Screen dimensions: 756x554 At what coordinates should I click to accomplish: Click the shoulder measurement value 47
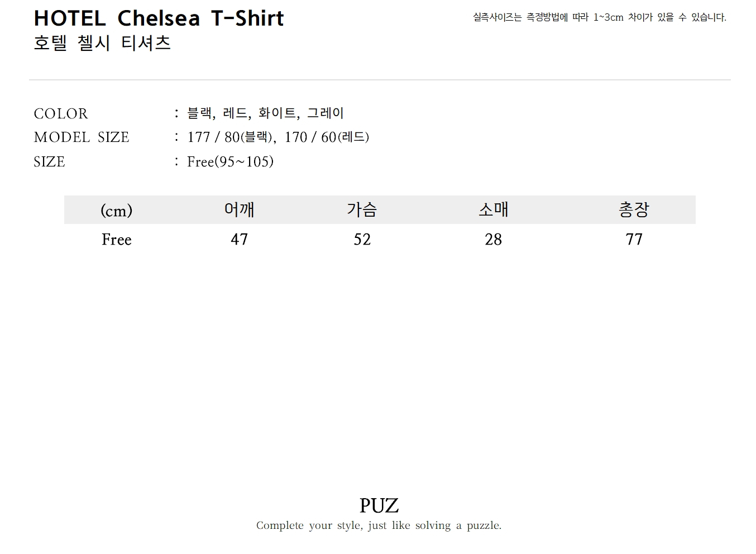pyautogui.click(x=239, y=240)
